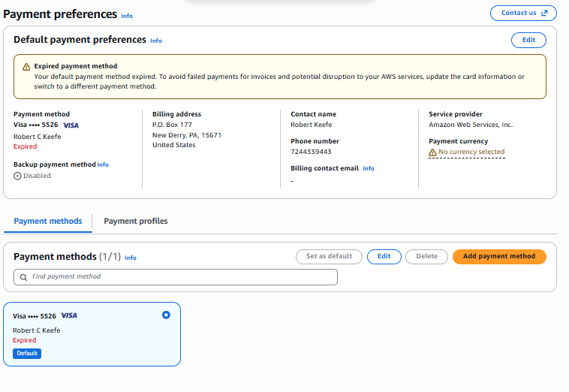Open Info link beside Backup payment method
569x392 pixels.
(x=103, y=164)
